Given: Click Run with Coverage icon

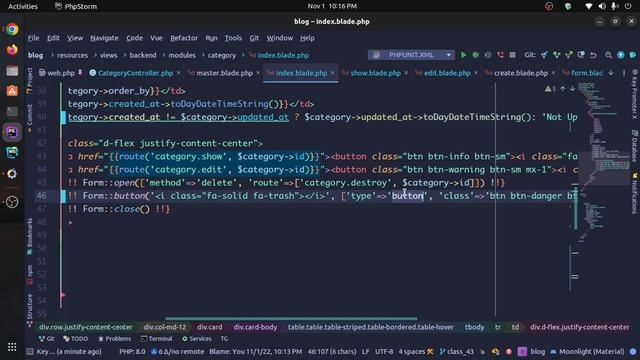Looking at the screenshot, I should click(488, 55).
